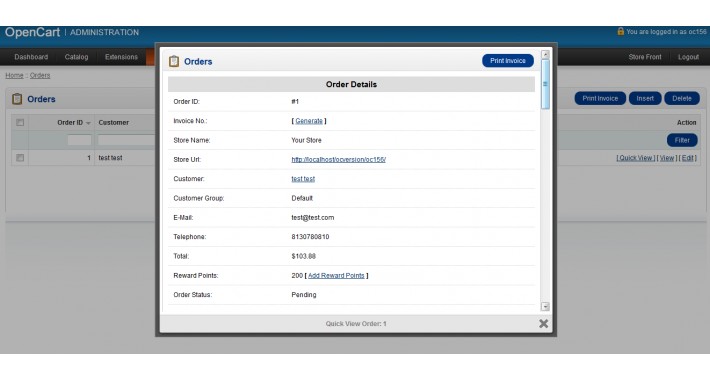Click the email value test@test.com
This screenshot has width=710, height=380.
312,217
